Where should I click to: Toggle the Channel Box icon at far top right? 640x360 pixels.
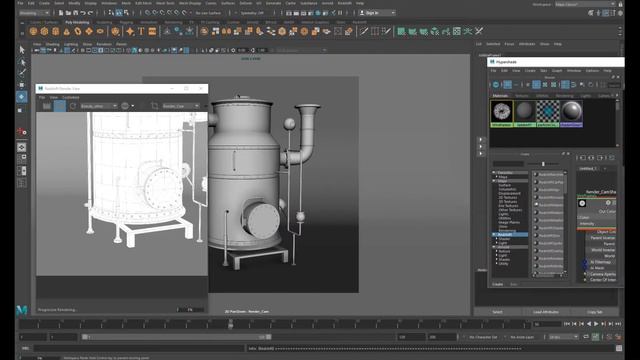pyautogui.click(x=620, y=13)
